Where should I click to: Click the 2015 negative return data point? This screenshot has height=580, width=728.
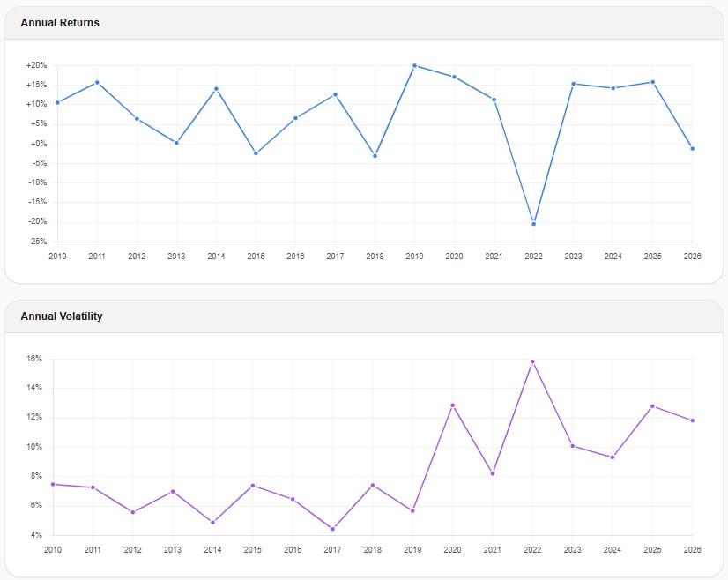[x=255, y=152]
